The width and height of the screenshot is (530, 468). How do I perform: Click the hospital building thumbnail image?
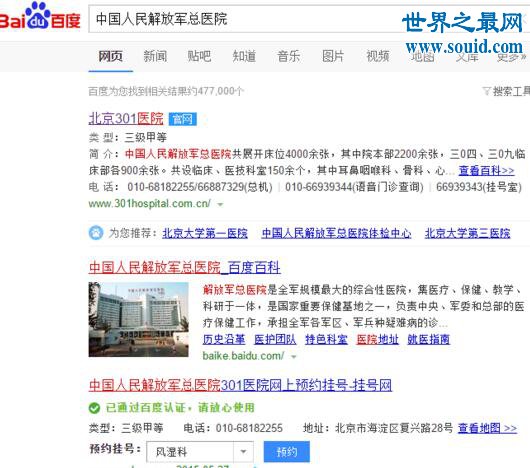point(139,319)
